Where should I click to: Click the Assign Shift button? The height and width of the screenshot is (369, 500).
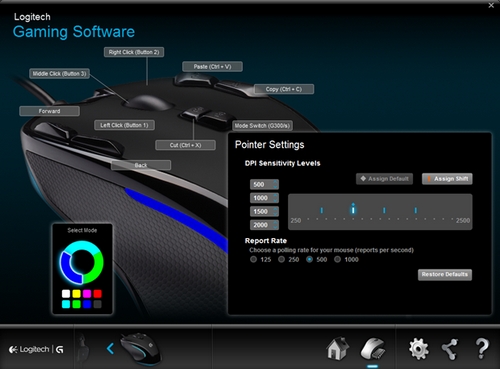(447, 179)
